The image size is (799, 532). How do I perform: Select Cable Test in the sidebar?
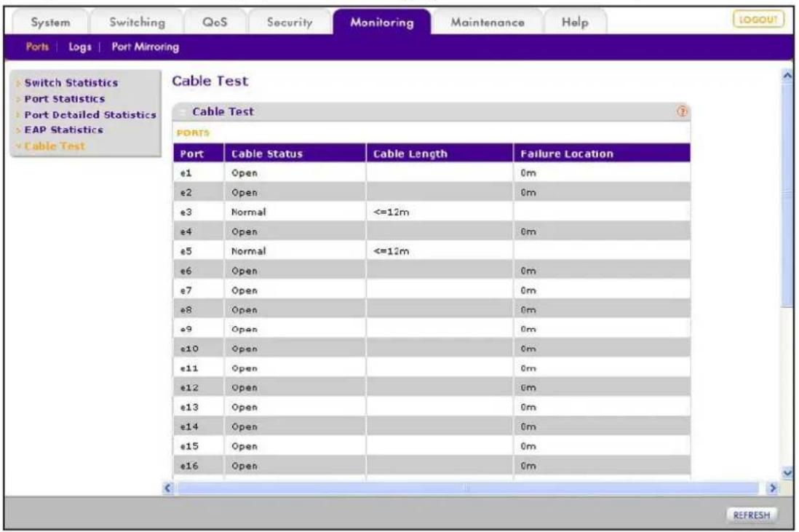[55, 146]
